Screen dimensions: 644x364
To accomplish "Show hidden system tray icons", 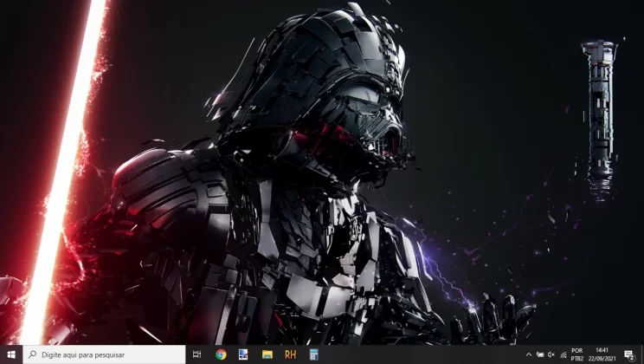I will (x=529, y=354).
